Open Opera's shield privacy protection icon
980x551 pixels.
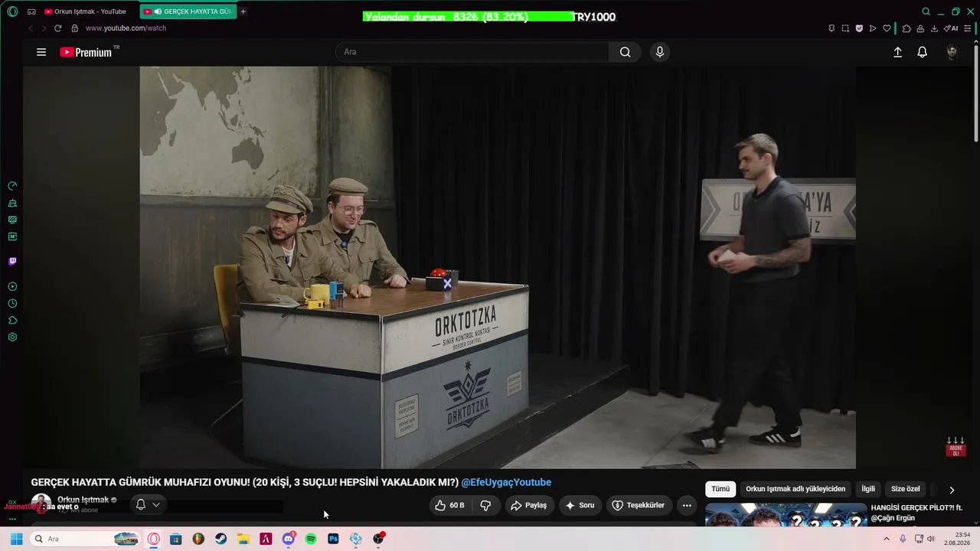click(x=859, y=28)
